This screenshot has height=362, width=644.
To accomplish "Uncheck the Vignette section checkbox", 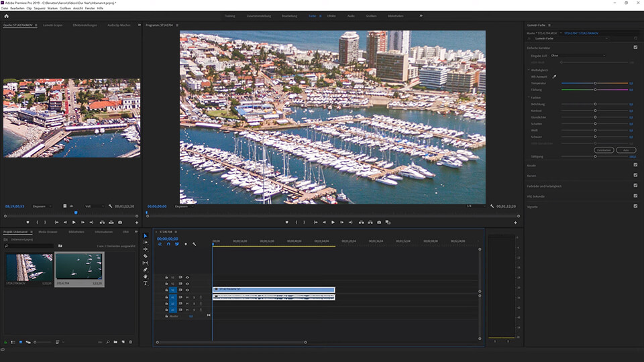I will [635, 206].
